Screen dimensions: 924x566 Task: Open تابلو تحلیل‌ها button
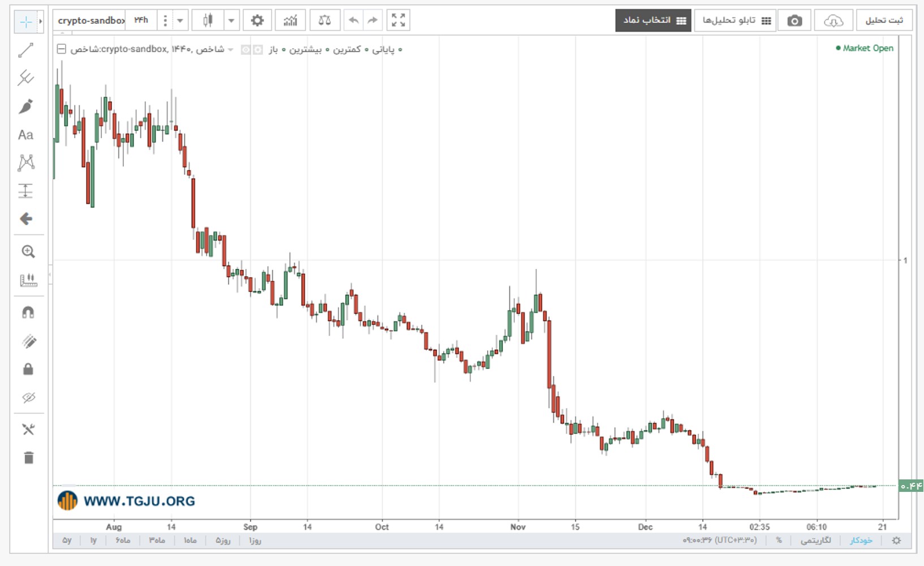click(x=736, y=20)
